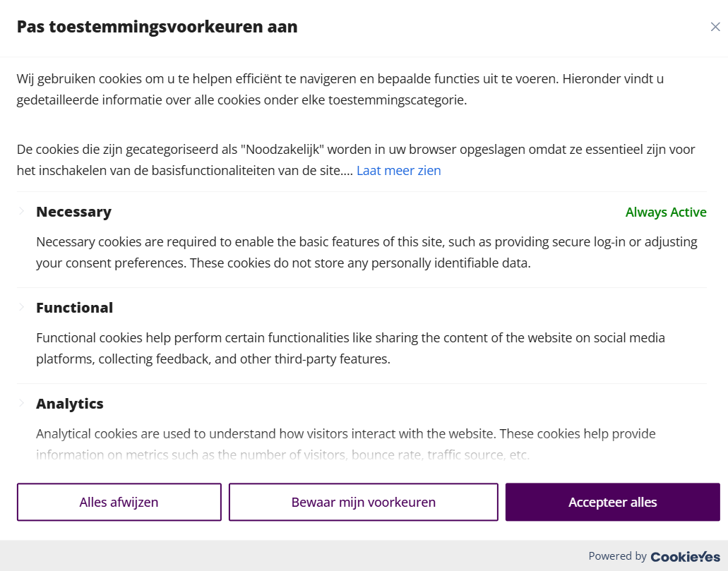Click the 'Always Active' status label
Screen dimensions: 728x571
click(x=666, y=212)
